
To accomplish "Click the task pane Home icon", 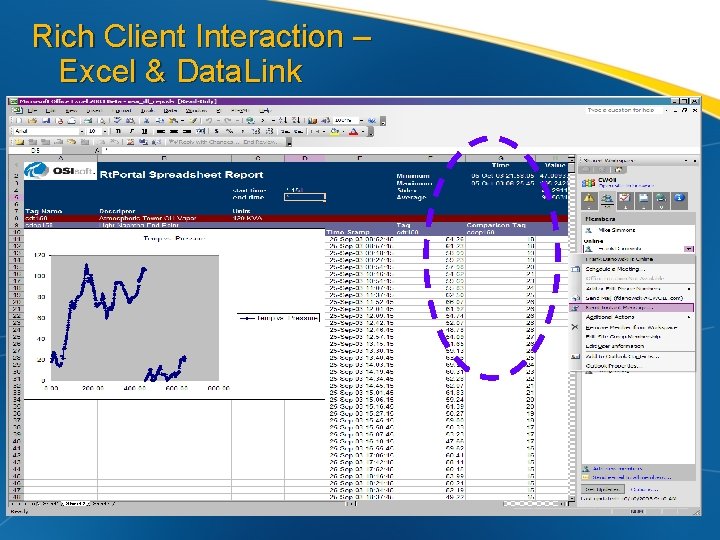I will [619, 170].
